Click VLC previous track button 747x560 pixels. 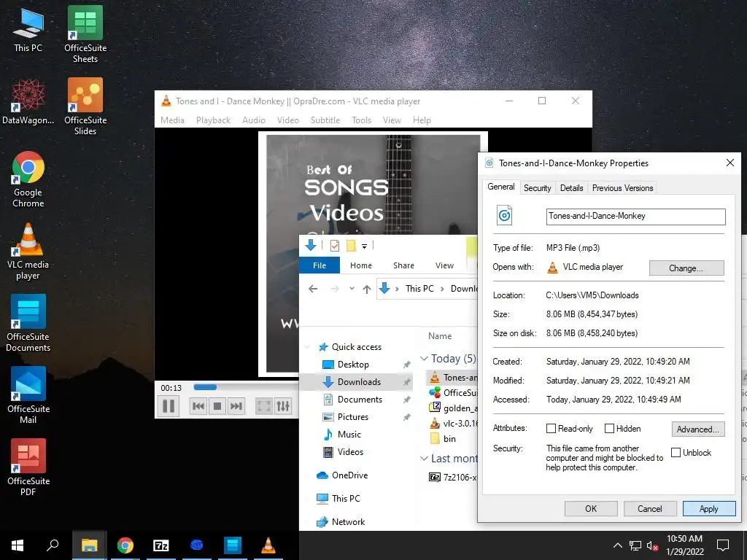pyautogui.click(x=198, y=406)
